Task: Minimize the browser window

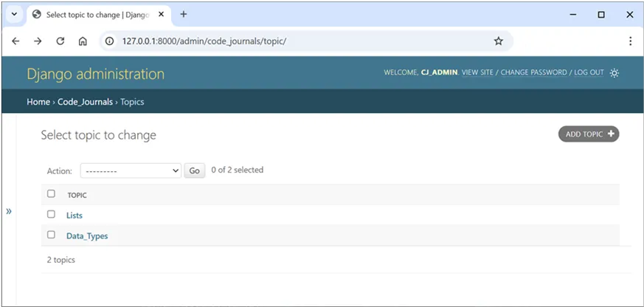Action: tap(573, 14)
